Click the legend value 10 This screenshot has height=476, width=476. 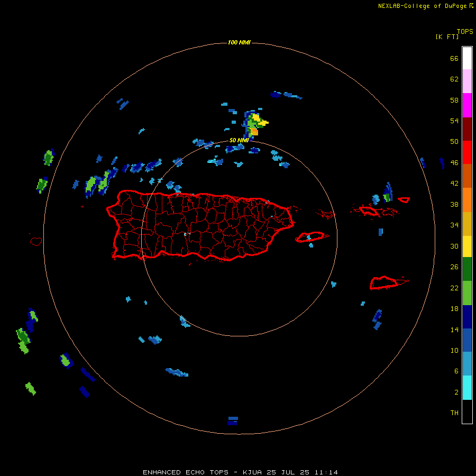tap(454, 350)
